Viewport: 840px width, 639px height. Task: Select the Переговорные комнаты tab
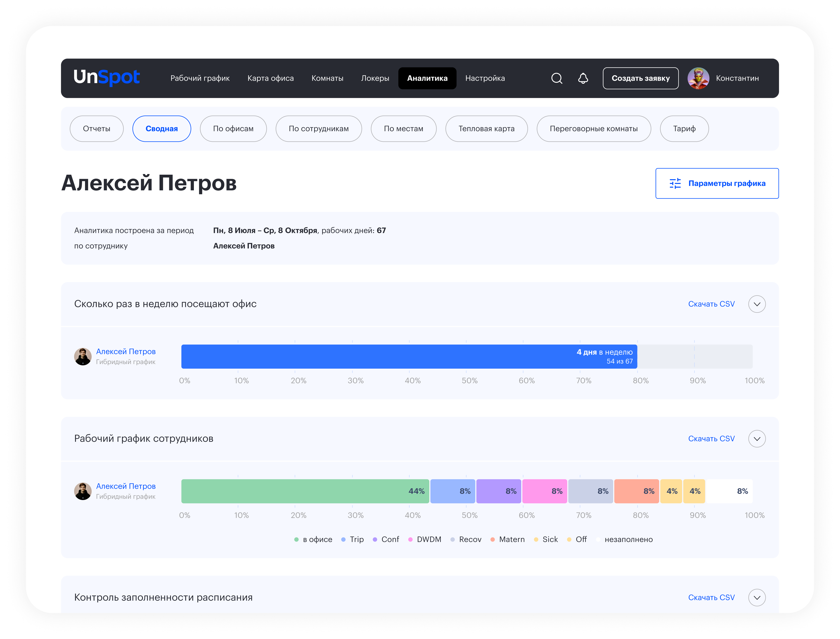[594, 129]
